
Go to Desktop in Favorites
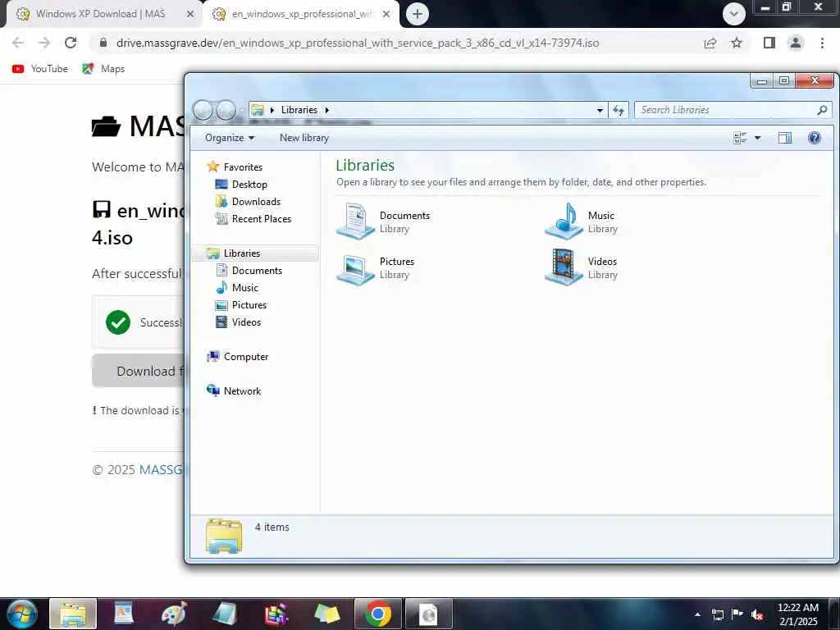pyautogui.click(x=249, y=185)
